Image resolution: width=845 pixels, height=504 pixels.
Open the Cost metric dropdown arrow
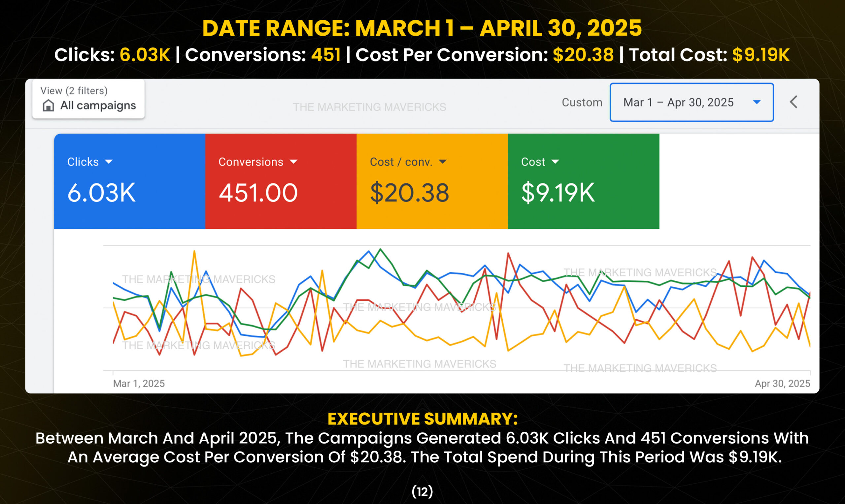pos(555,162)
